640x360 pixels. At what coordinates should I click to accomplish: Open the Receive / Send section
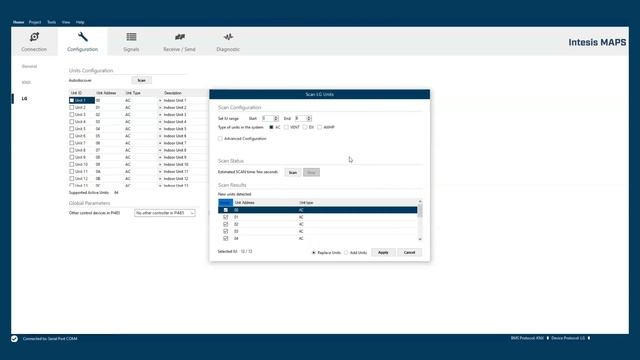coord(179,42)
